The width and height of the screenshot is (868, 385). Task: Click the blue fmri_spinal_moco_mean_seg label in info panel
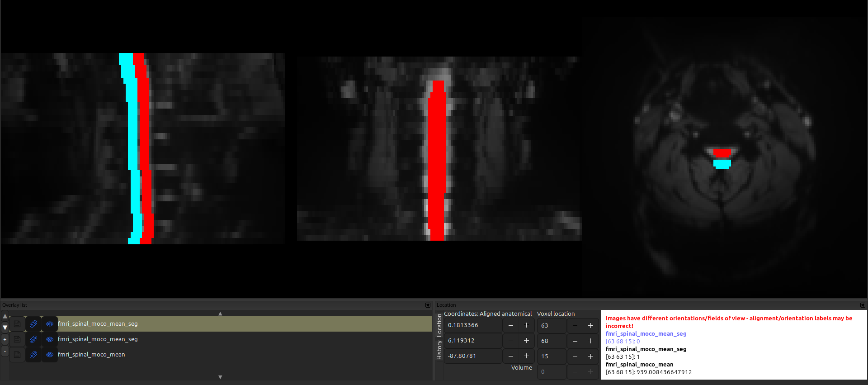(646, 334)
